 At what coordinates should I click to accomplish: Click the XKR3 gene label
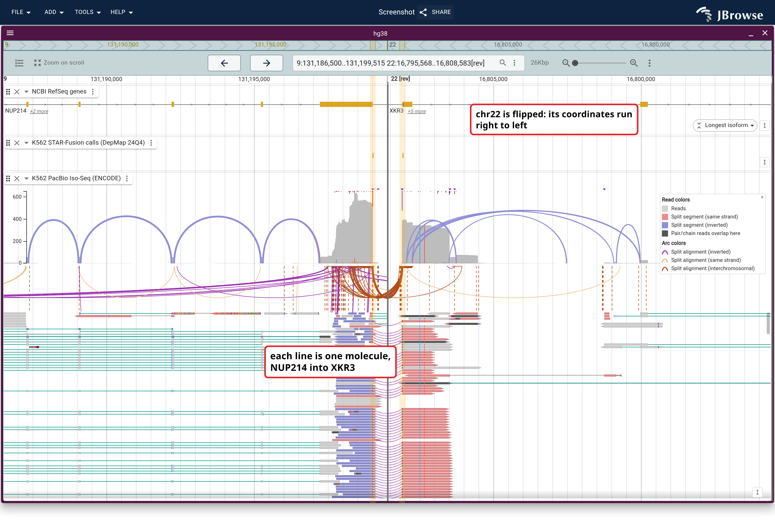pos(396,111)
